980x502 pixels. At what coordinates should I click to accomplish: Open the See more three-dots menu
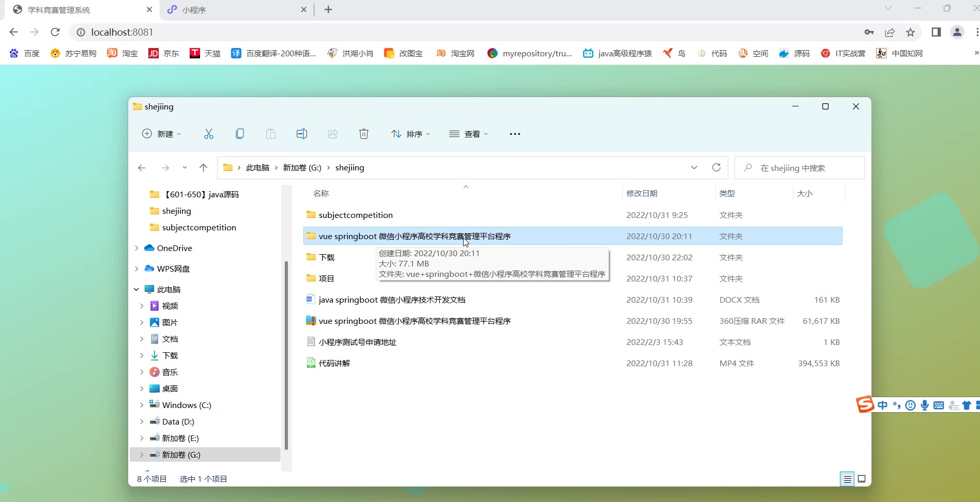tap(515, 134)
